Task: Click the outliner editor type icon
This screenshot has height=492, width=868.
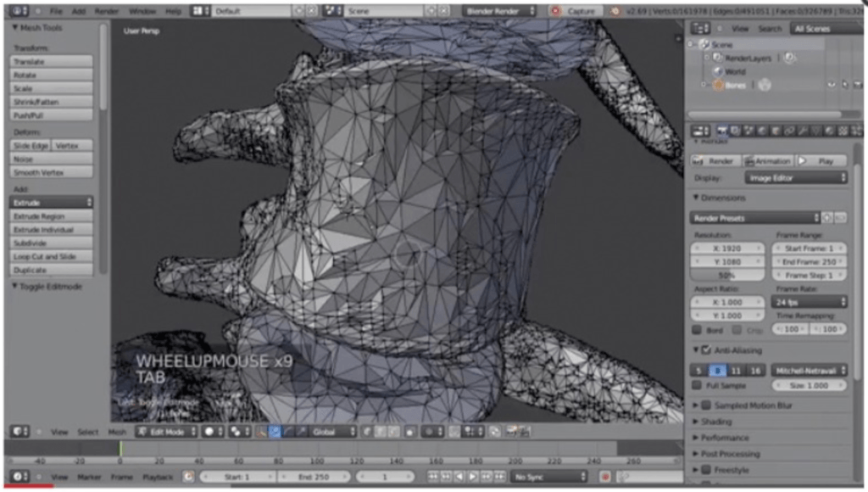Action: pyautogui.click(x=702, y=28)
